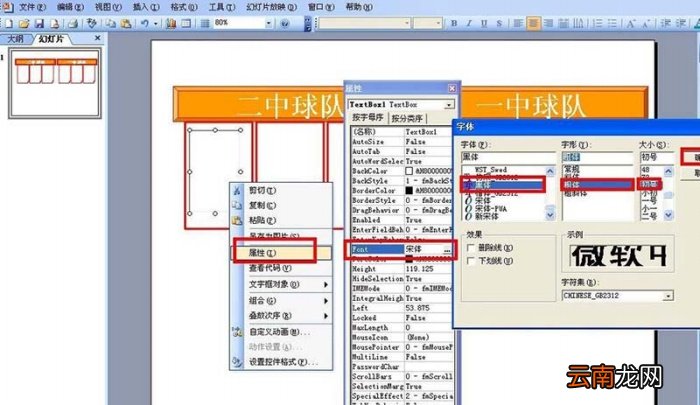Check the 删除线 strikethrough checkbox
This screenshot has width=700, height=405.
pyautogui.click(x=470, y=248)
